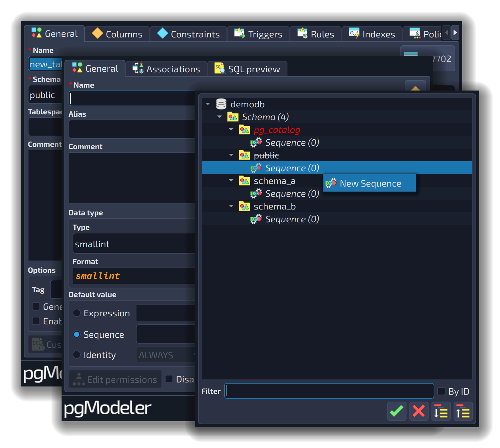Image resolution: width=500 pixels, height=448 pixels.
Task: Toggle the Enab... checkbox in table Options
Action: click(36, 321)
